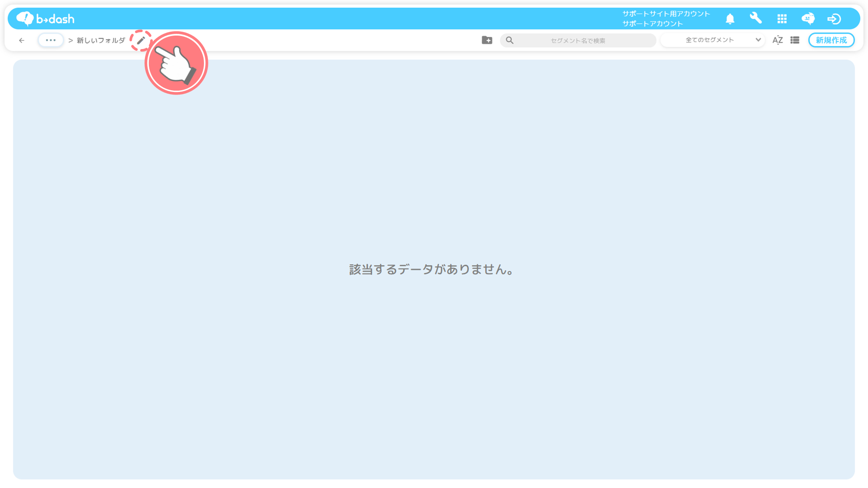Screen dimensions: 868x488
Task: Click the 新しいフォルダ breadcrumb
Action: (x=101, y=40)
